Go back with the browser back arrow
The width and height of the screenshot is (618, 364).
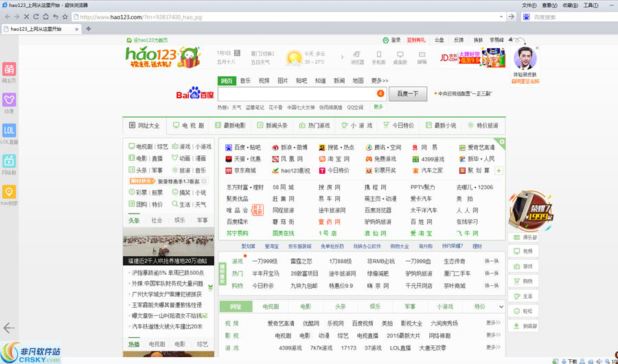coord(8,17)
